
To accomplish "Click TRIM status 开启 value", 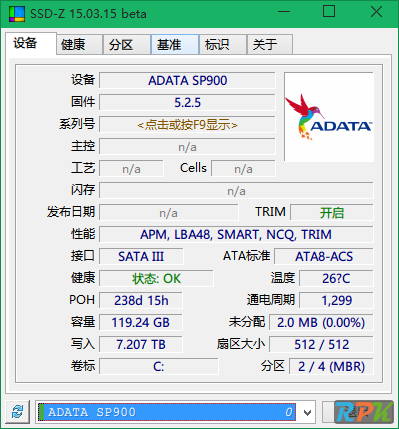I will coord(332,213).
